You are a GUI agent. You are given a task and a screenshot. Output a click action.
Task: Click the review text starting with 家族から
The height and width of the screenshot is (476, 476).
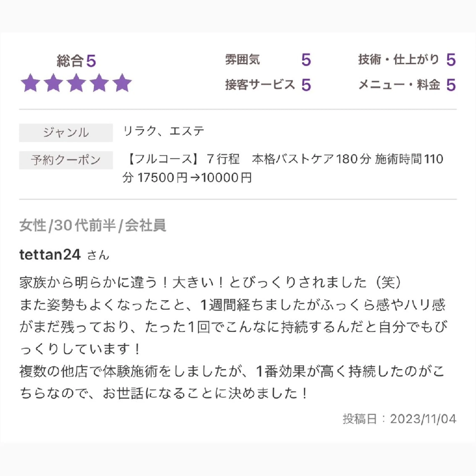(x=211, y=283)
